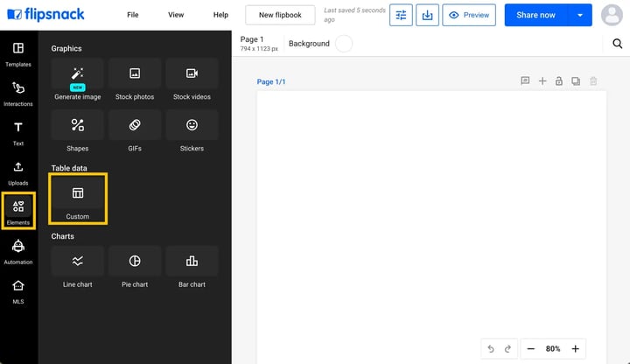This screenshot has width=630, height=364.
Task: Open the File menu
Action: 133,15
